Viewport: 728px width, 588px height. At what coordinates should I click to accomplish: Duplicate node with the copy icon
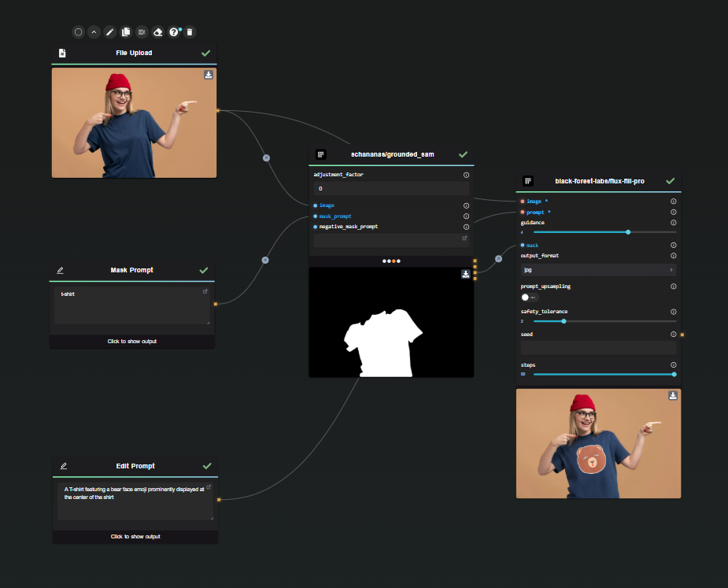pyautogui.click(x=126, y=32)
